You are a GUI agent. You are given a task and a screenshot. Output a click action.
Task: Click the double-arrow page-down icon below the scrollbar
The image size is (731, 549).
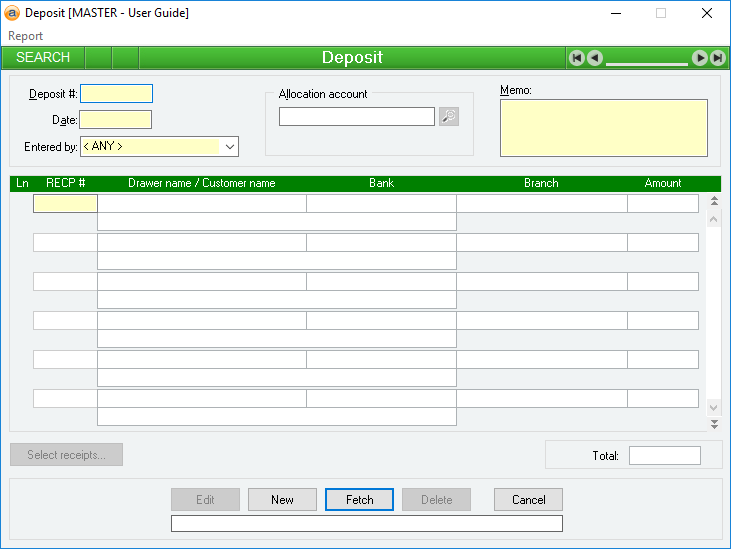click(x=714, y=424)
